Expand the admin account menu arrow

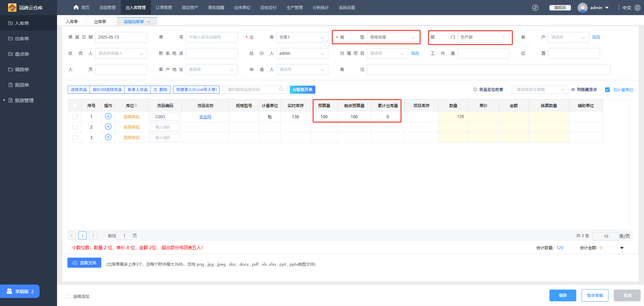tap(607, 8)
